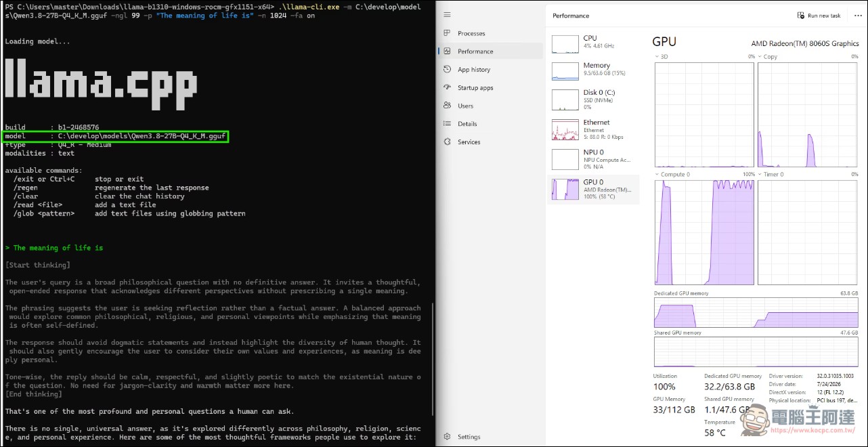Click the Dedicated GPU memory graph
868x447 pixels.
click(756, 313)
